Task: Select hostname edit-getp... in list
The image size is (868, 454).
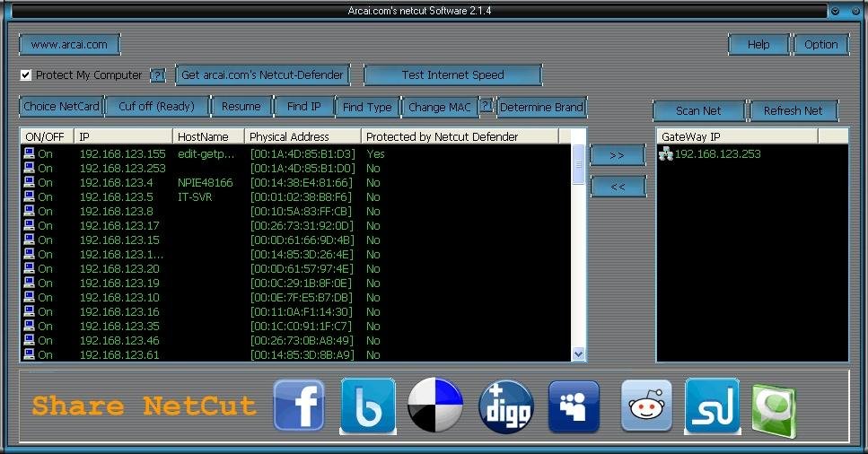Action: (206, 154)
